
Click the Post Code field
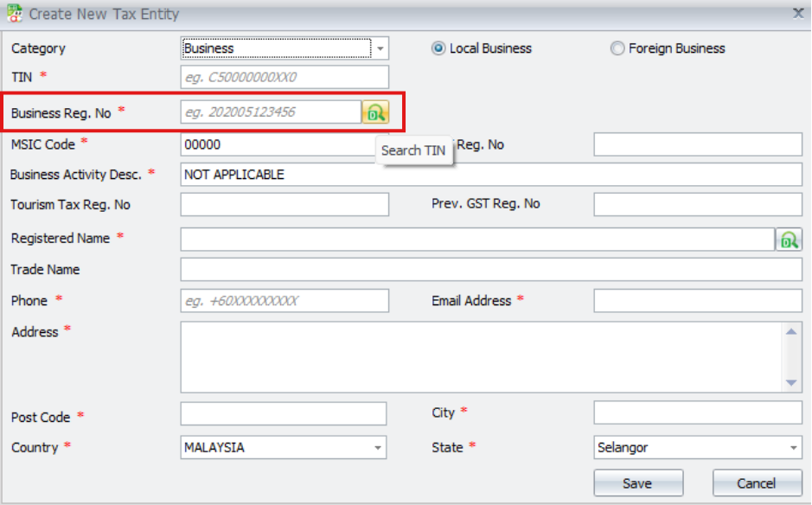coord(284,414)
